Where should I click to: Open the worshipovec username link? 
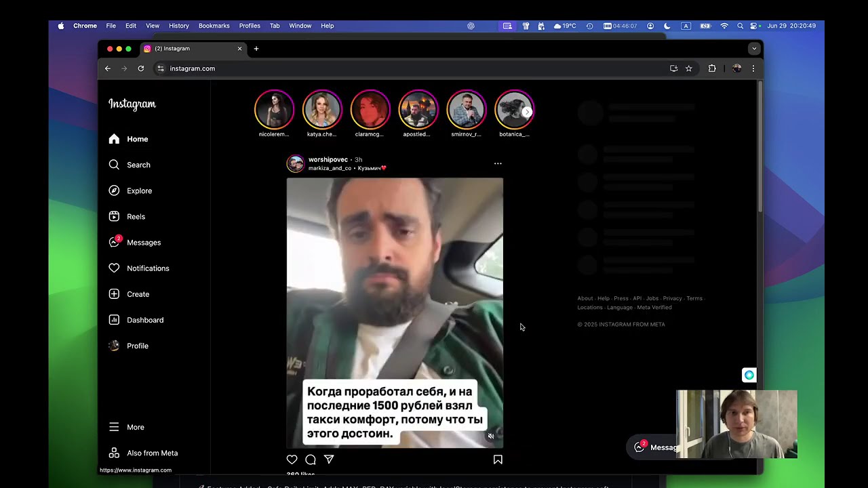[x=328, y=160]
